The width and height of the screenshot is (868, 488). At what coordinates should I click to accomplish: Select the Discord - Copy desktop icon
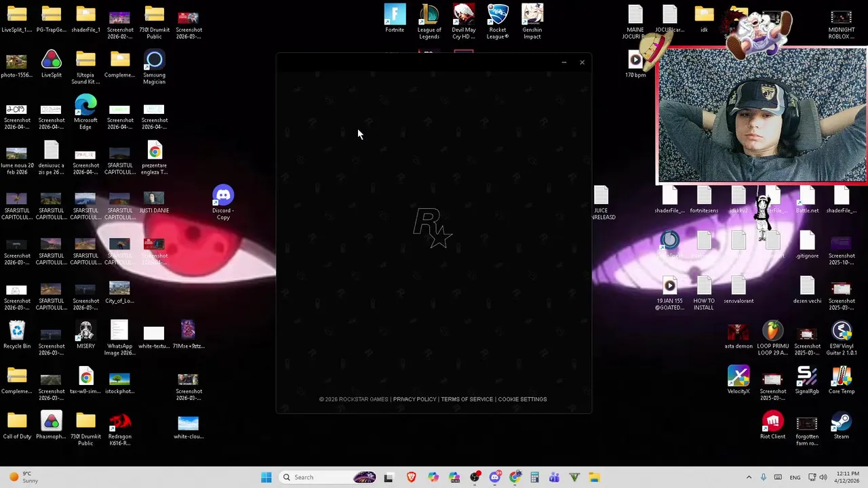[223, 203]
